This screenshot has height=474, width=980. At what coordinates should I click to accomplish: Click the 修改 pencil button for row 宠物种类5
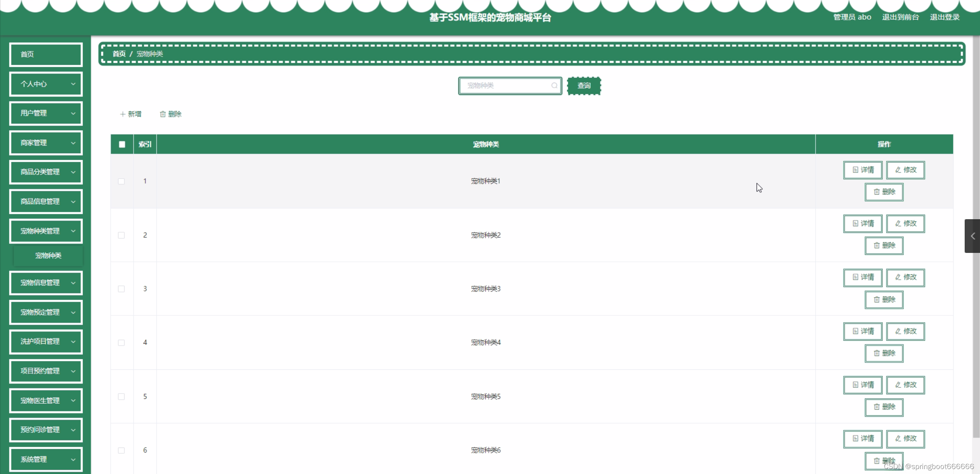pyautogui.click(x=905, y=385)
